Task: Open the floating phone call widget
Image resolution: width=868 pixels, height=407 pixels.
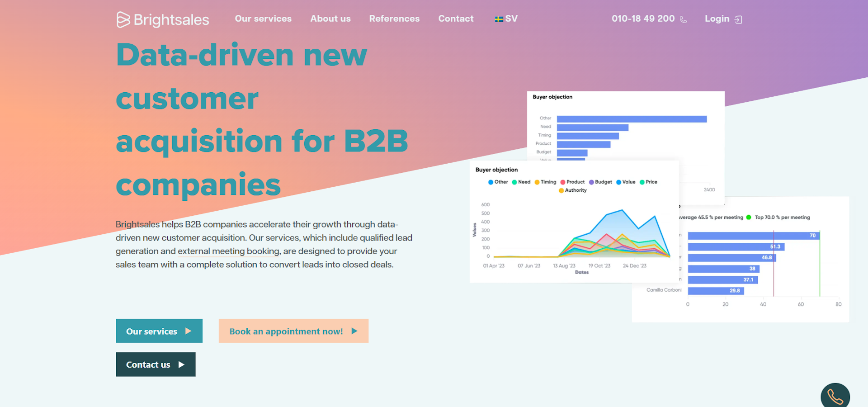Action: point(835,396)
